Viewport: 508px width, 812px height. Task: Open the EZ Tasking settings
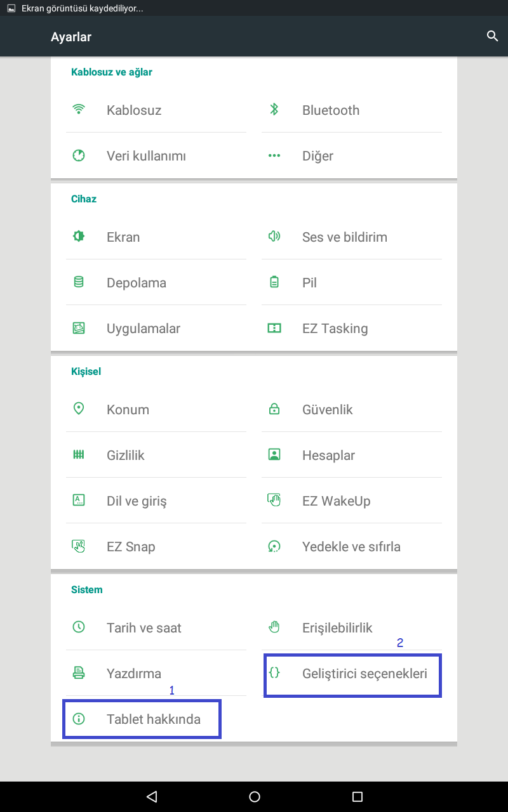(x=335, y=329)
